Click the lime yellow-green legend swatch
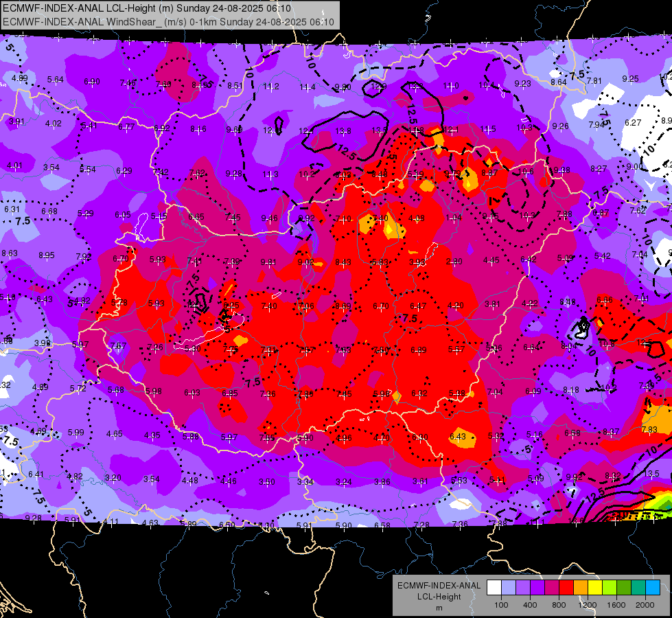This screenshot has height=618, width=672. tap(610, 588)
